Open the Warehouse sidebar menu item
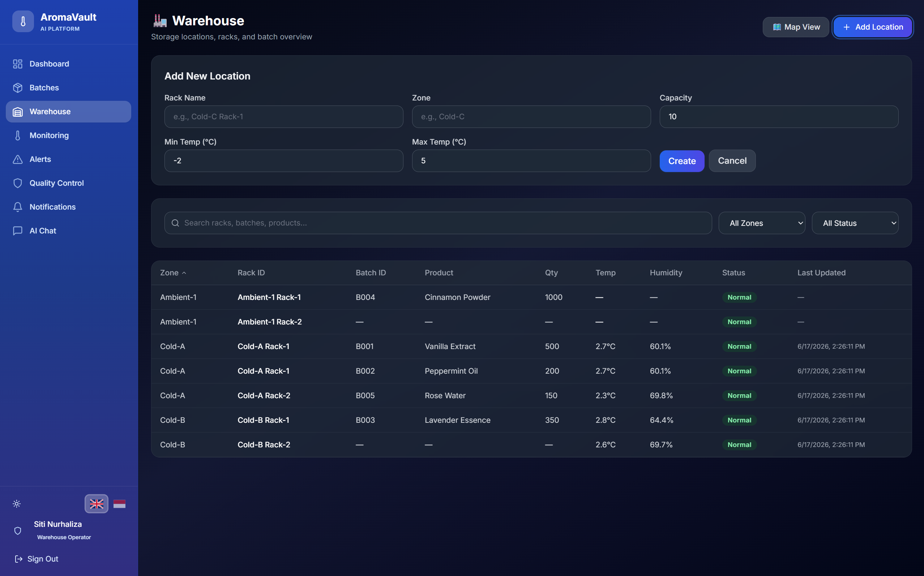 [69, 112]
